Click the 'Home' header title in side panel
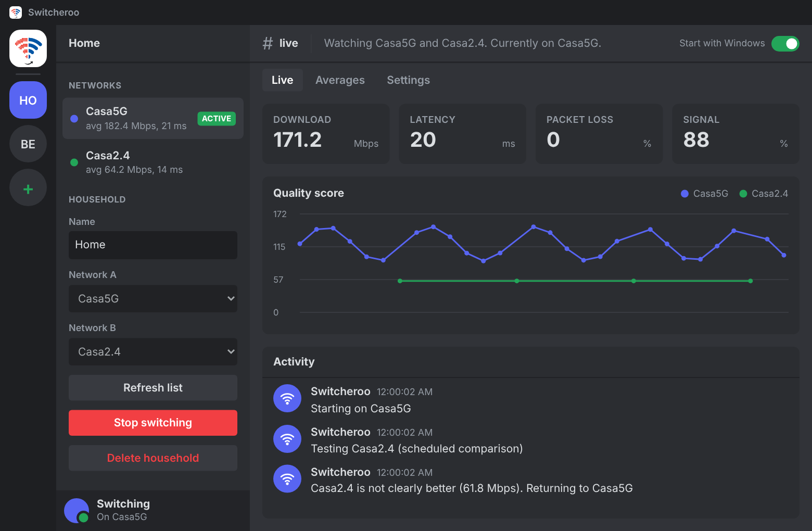Viewport: 812px width, 531px height. [84, 43]
